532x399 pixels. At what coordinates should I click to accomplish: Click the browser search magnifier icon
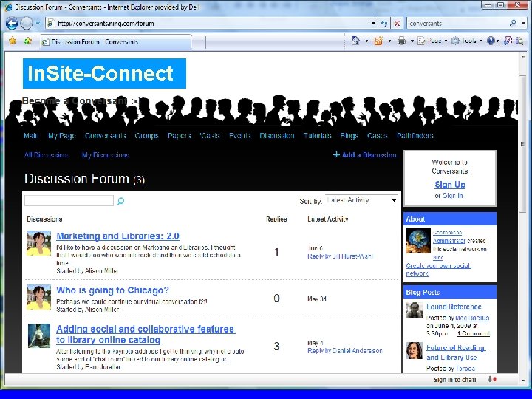513,23
